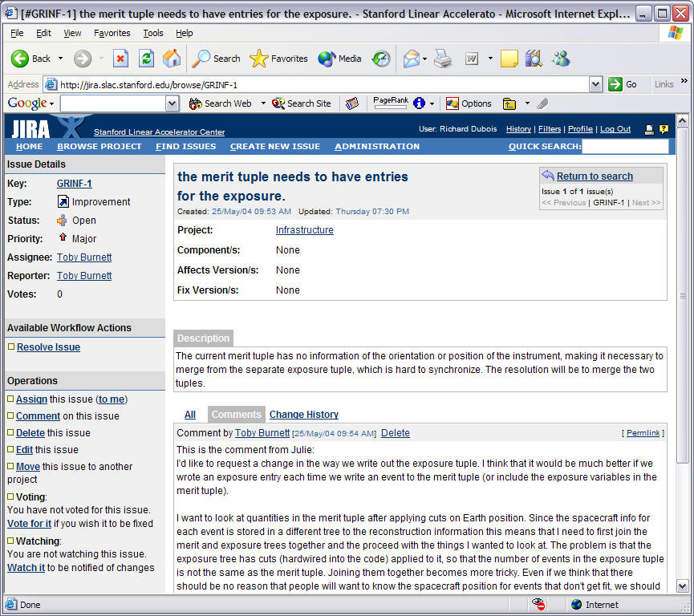Click the Forward arrow icon
The image size is (694, 616).
[x=83, y=59]
